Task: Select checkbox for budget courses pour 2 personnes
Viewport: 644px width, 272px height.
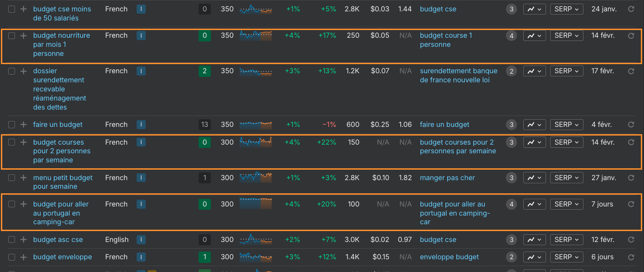Action: [x=12, y=142]
